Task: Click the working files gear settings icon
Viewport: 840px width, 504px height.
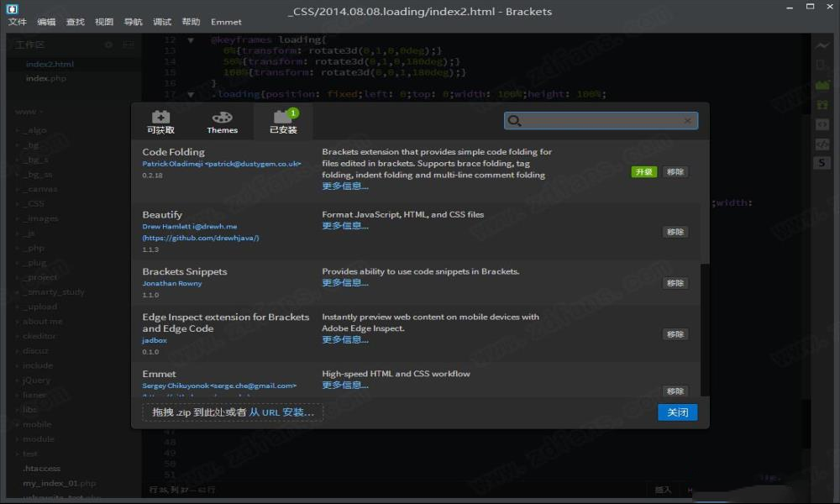Action: pos(108,45)
